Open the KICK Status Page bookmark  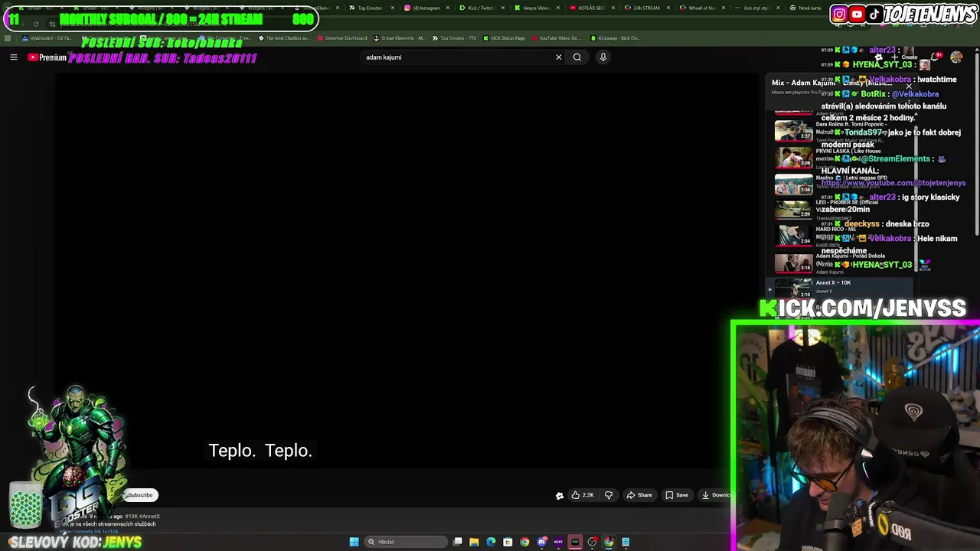[x=504, y=37]
